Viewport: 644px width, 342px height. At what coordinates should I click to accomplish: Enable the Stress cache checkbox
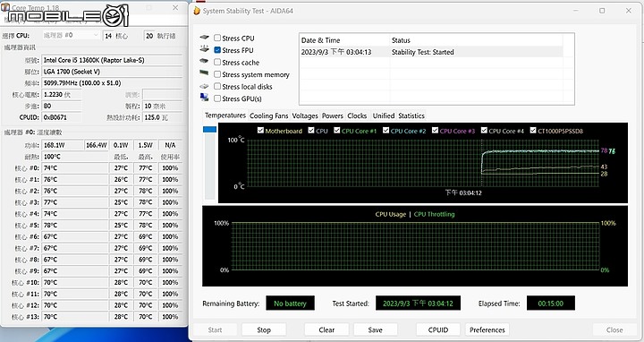pyautogui.click(x=217, y=62)
